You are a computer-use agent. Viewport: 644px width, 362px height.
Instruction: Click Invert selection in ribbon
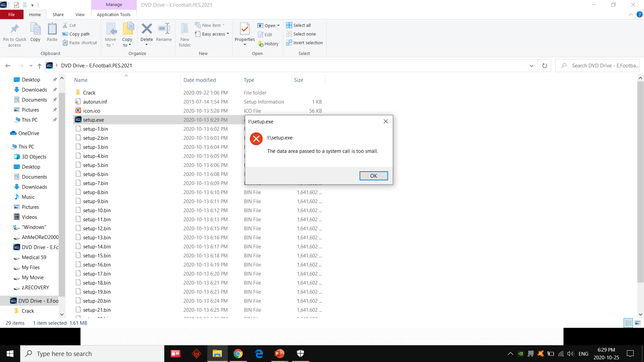[304, 43]
